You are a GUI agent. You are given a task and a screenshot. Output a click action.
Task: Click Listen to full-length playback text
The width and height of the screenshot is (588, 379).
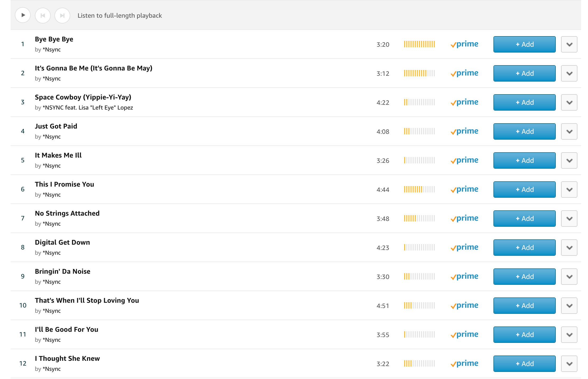120,16
